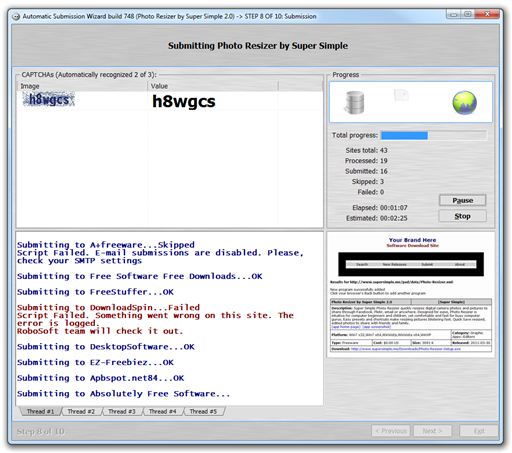Screen dimensions: 512x453
Task: Click 'Step 8 of 10' footer label
Action: pos(40,431)
